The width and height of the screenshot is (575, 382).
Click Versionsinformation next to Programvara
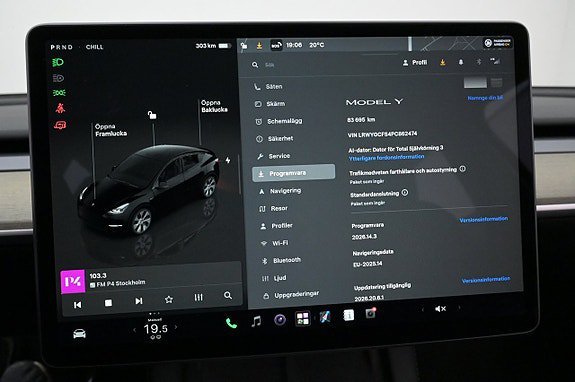coord(484,219)
